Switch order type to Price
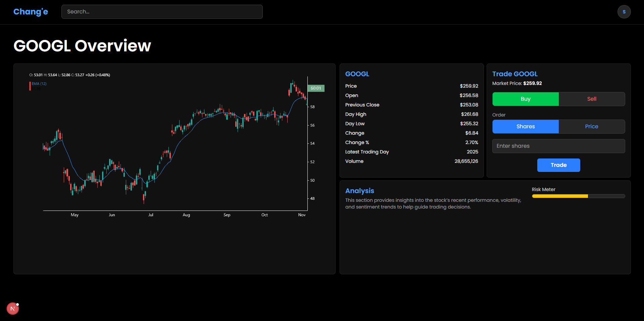Viewport: 644px width, 321px height. (x=592, y=127)
